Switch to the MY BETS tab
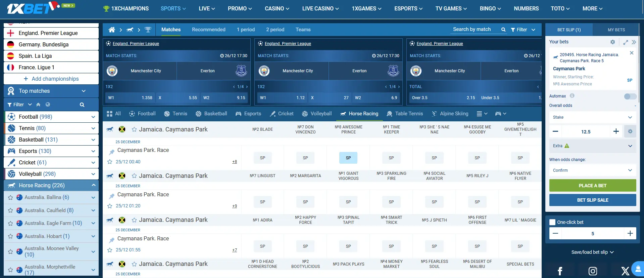 (x=616, y=30)
